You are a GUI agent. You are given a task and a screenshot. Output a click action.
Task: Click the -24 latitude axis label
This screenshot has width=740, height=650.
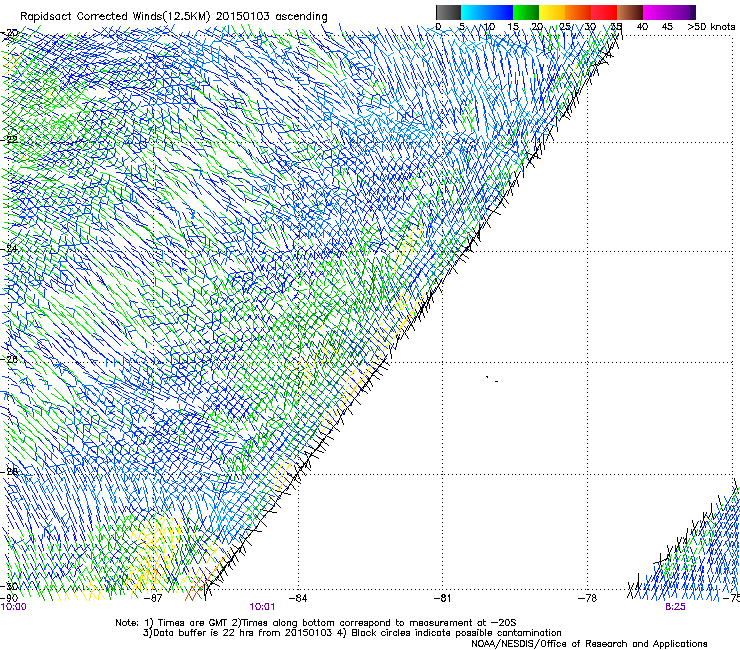point(10,249)
